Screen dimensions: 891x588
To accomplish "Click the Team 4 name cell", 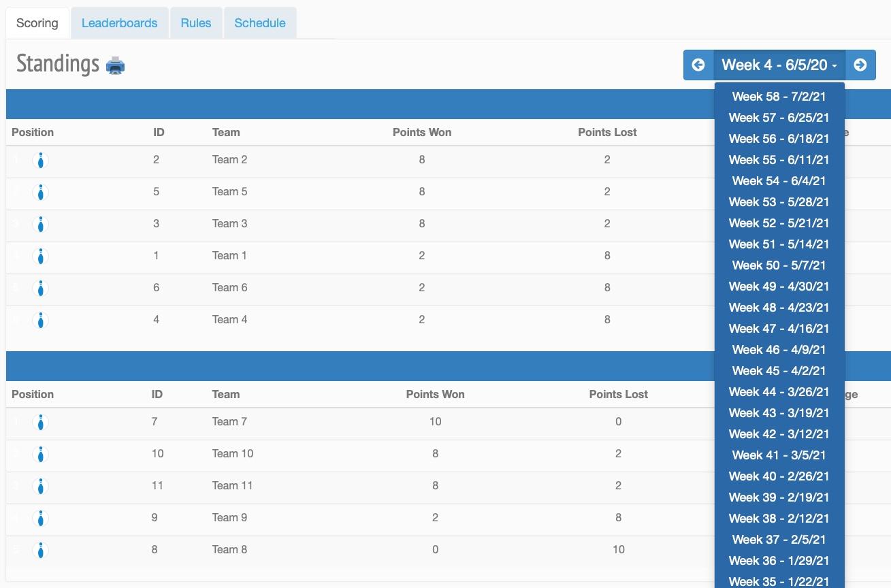I will (230, 320).
